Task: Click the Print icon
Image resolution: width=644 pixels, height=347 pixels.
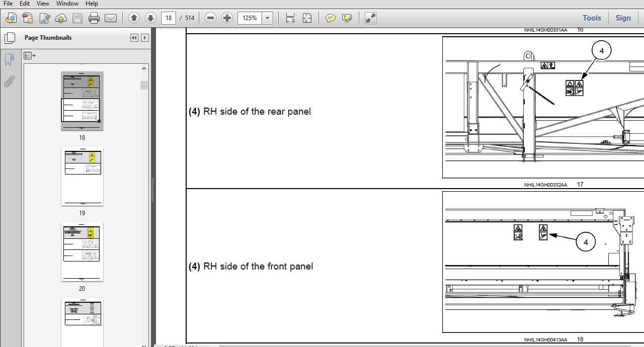Action: pyautogui.click(x=94, y=19)
